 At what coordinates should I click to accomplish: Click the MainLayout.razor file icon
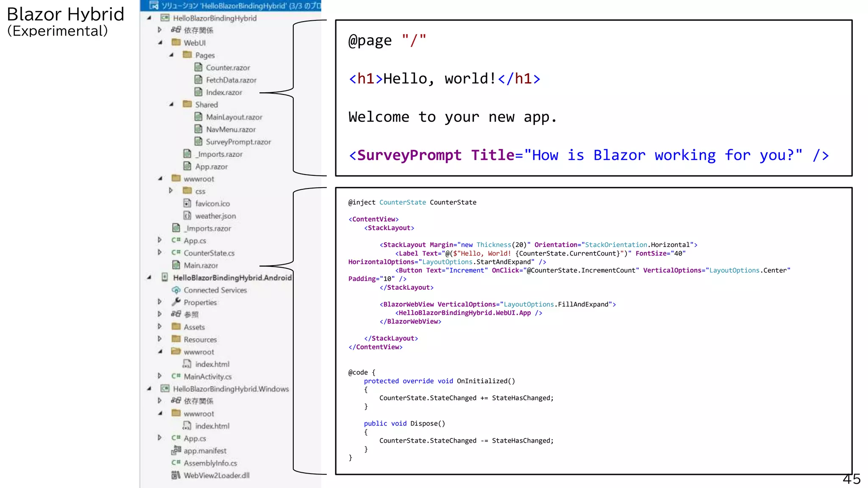tap(198, 116)
